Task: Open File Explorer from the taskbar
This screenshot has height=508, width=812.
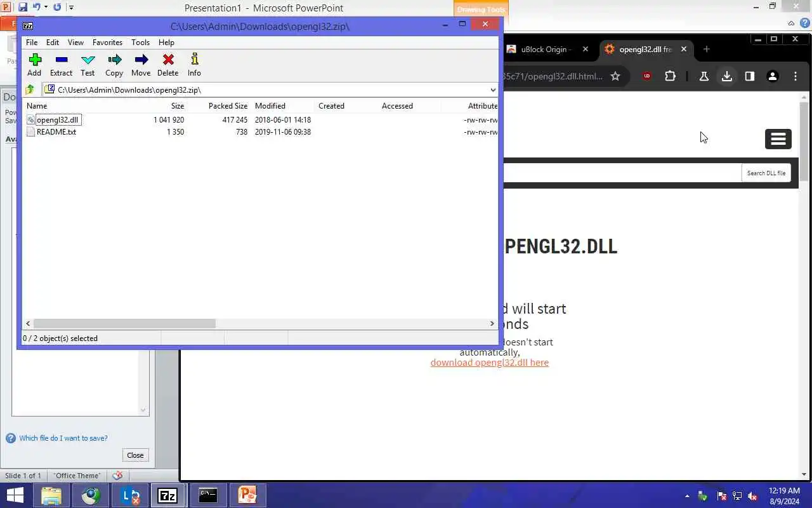Action: click(x=51, y=495)
